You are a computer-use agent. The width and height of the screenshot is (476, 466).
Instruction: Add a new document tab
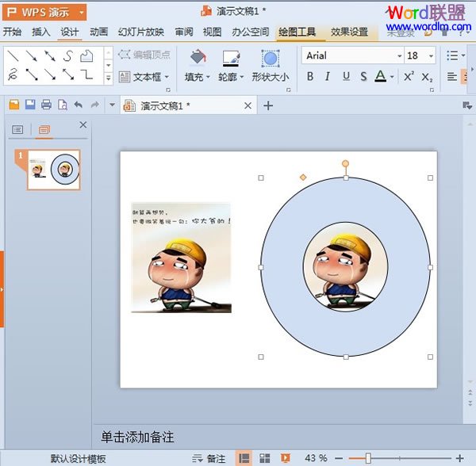268,105
